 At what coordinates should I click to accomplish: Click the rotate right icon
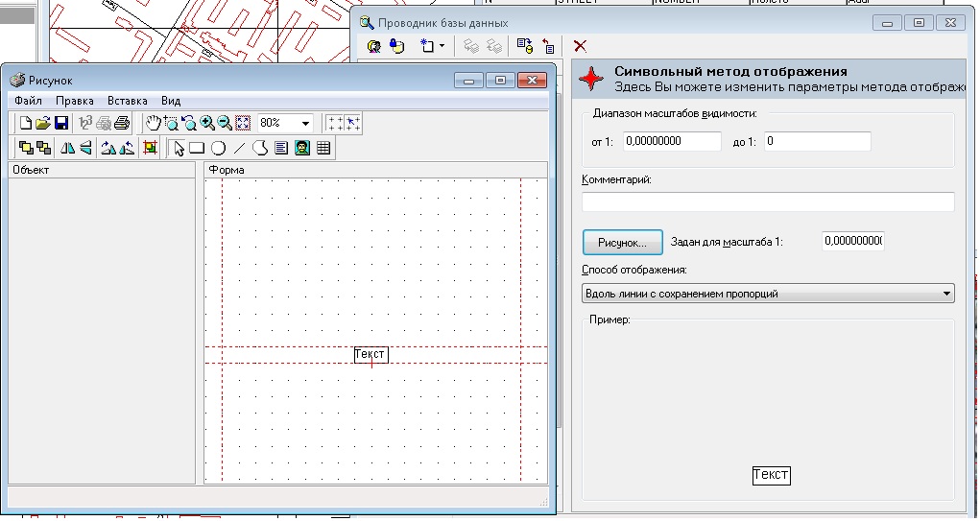pyautogui.click(x=108, y=148)
